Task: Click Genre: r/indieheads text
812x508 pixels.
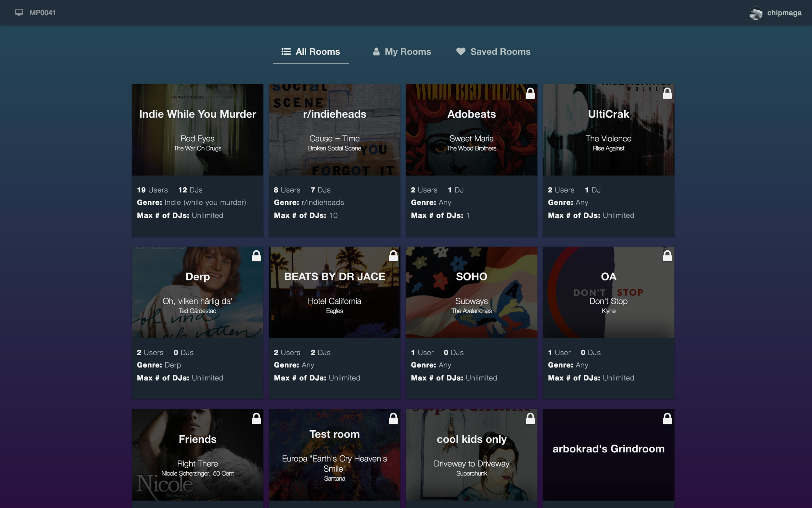Action: coord(309,202)
